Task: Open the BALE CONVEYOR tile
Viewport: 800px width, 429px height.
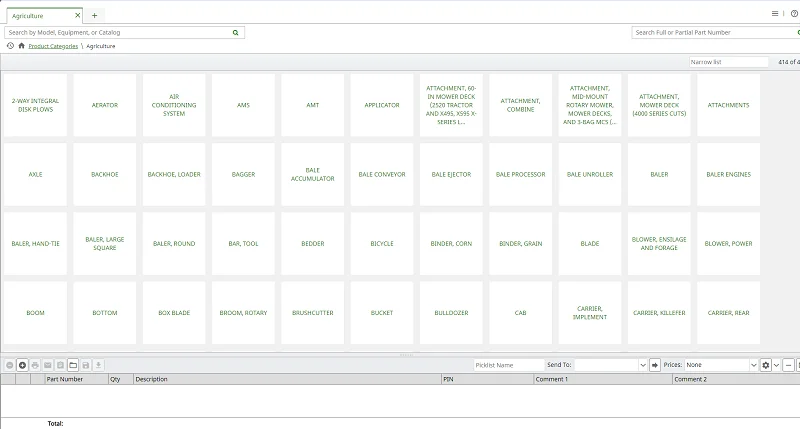Action: (x=382, y=174)
